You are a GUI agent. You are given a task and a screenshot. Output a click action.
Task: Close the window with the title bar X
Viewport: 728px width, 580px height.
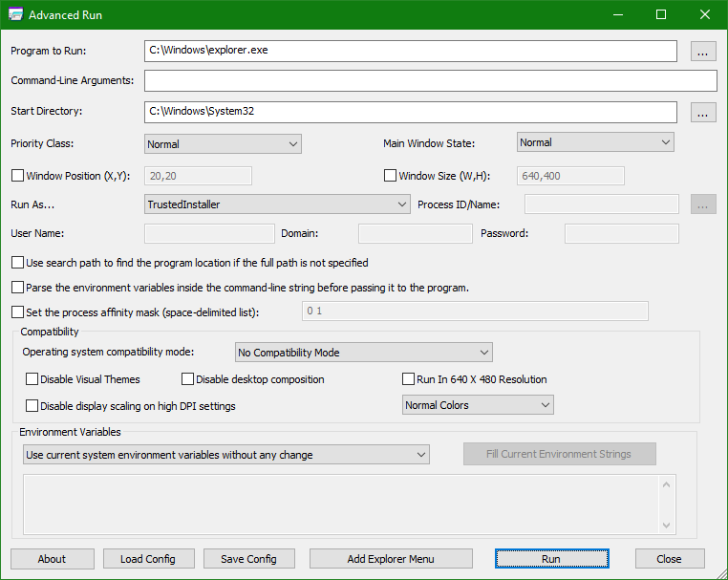pos(705,15)
